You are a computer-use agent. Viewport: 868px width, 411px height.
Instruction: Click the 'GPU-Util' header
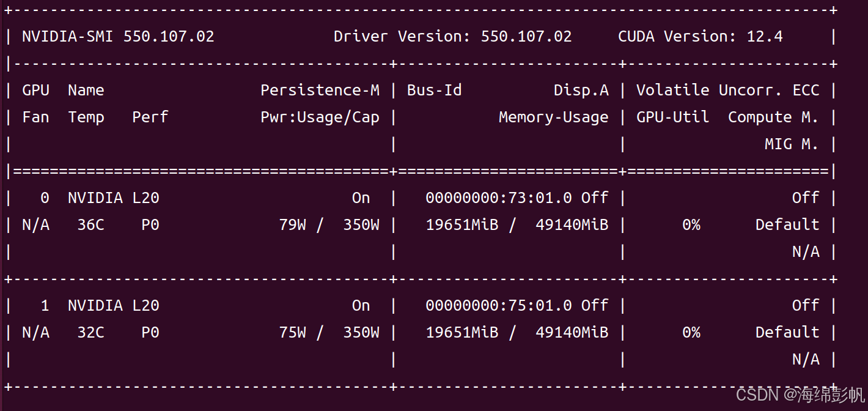tap(673, 117)
